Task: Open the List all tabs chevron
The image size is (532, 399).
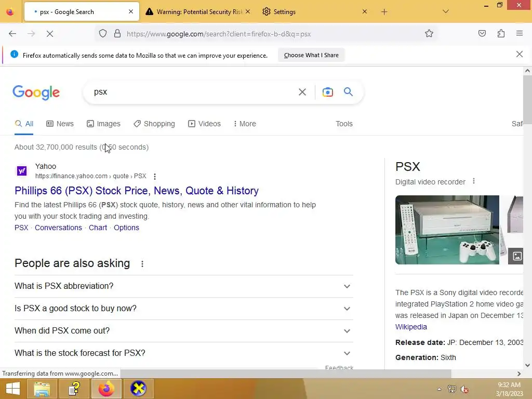Action: coord(445,11)
